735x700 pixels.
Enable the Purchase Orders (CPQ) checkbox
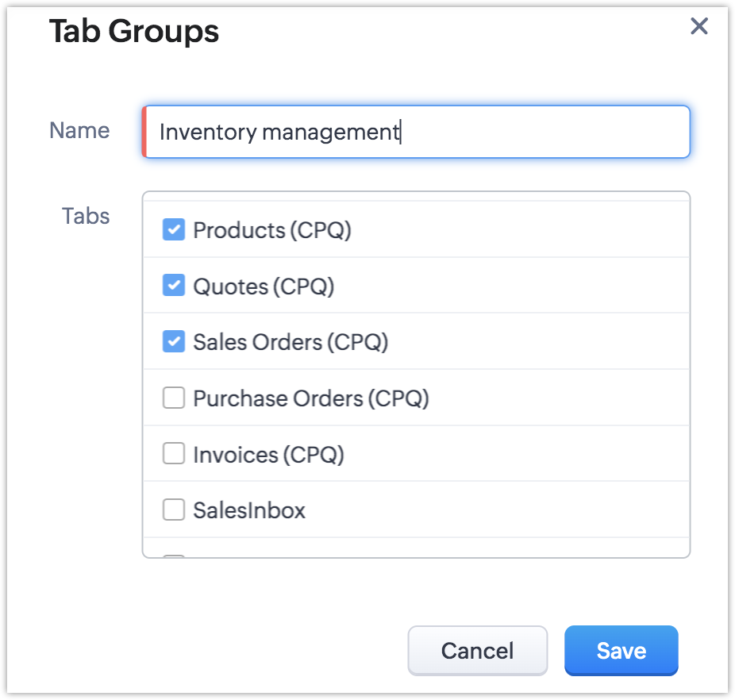174,398
